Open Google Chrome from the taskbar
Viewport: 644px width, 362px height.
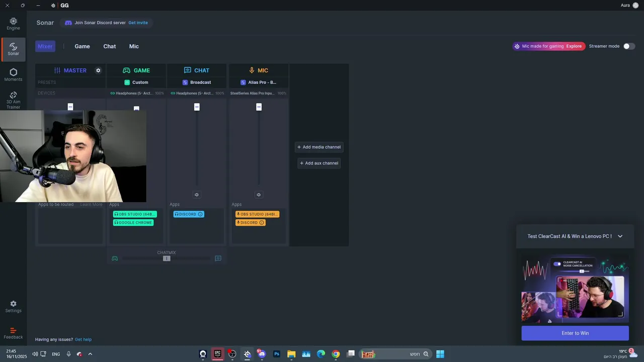point(336,354)
